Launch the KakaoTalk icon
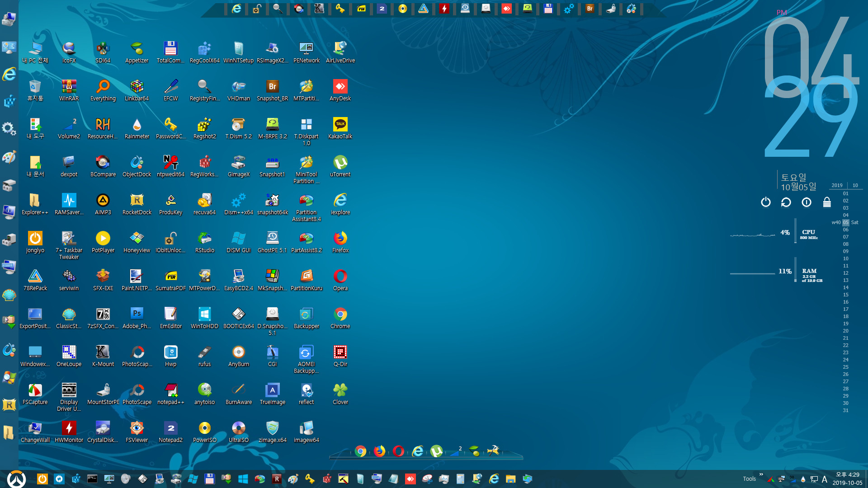Viewport: 868px width, 488px height. coord(340,128)
